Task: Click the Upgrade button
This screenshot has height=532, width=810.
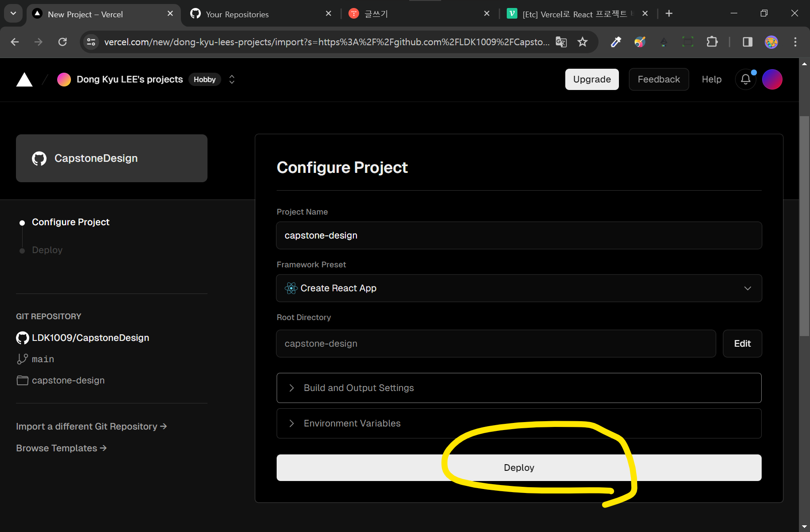Action: tap(592, 79)
